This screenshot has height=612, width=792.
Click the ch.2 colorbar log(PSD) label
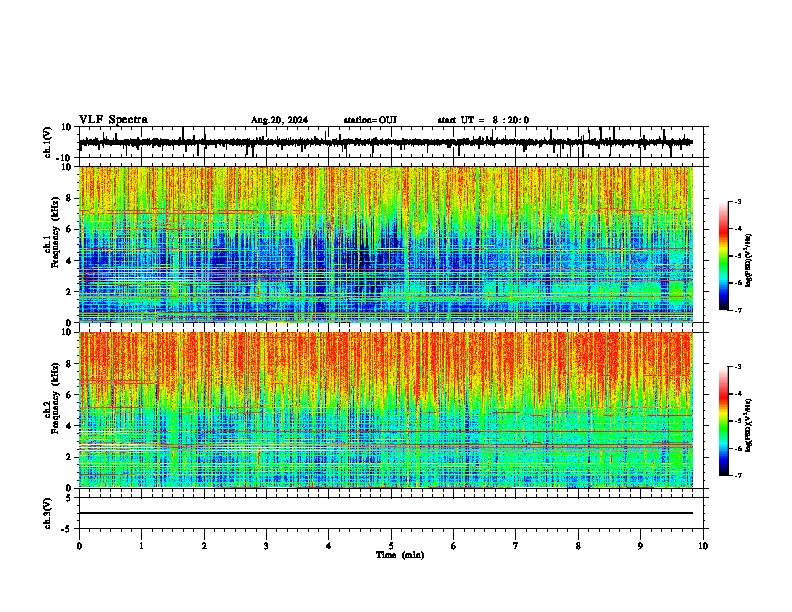(x=749, y=424)
